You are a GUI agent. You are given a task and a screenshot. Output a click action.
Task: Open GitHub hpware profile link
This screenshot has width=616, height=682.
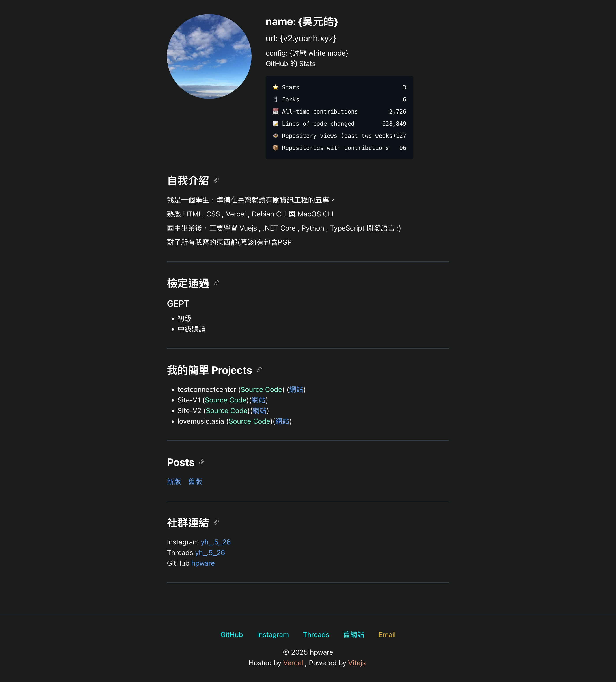click(x=203, y=563)
